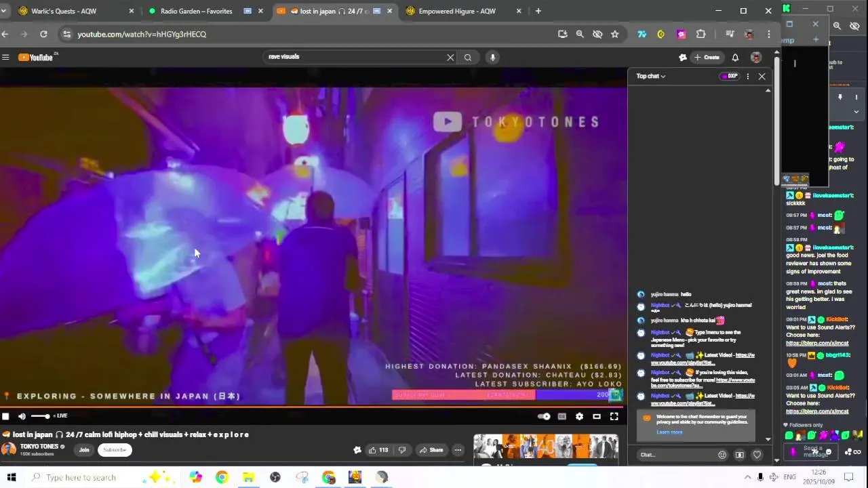Switch to Warlic's Quests - AQW tab
Image resolution: width=868 pixels, height=488 pixels.
[73, 11]
